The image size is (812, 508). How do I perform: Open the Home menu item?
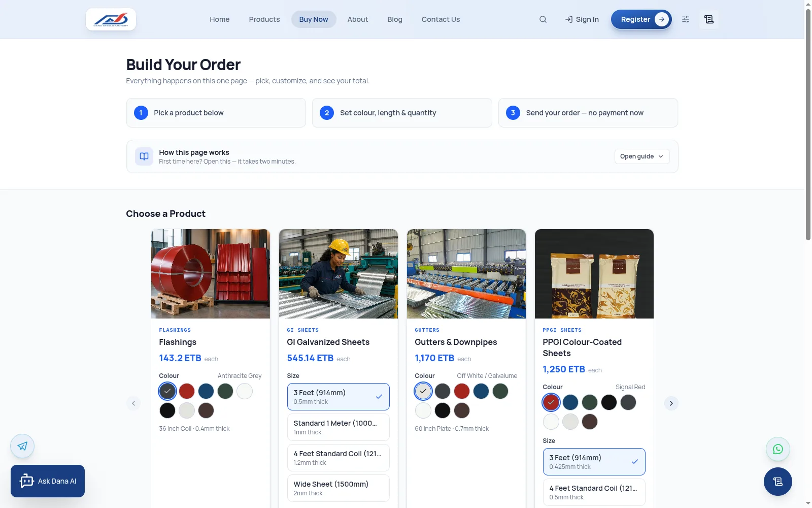[x=220, y=19]
